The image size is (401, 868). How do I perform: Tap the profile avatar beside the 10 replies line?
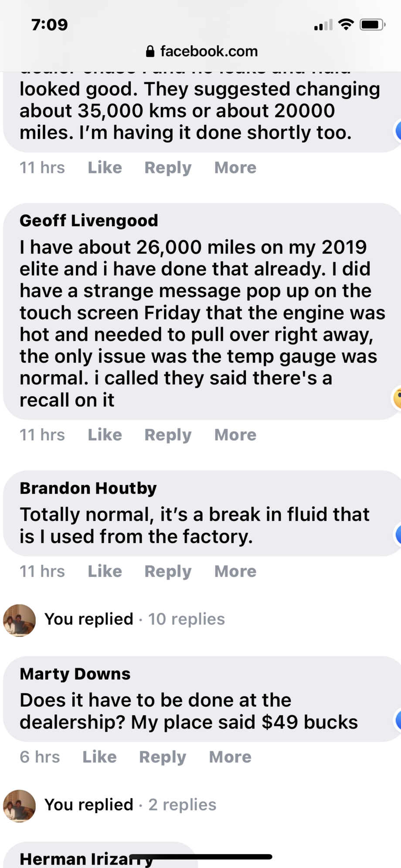click(19, 620)
